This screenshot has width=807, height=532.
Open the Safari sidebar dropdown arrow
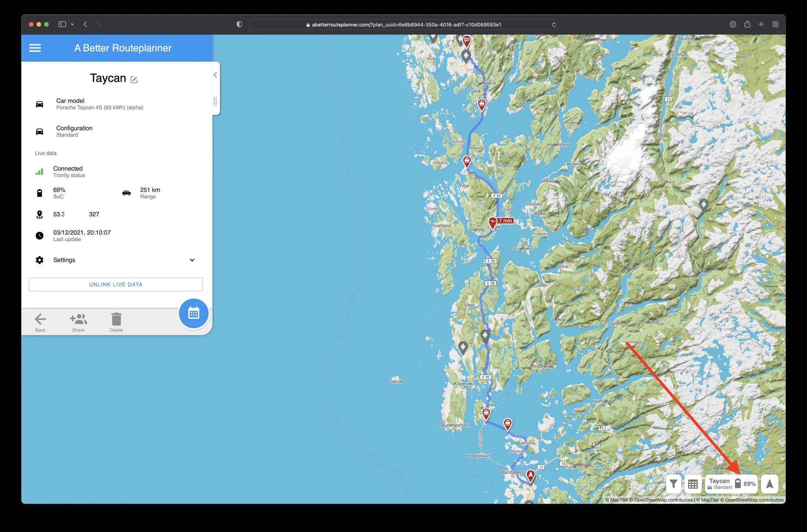(x=72, y=25)
